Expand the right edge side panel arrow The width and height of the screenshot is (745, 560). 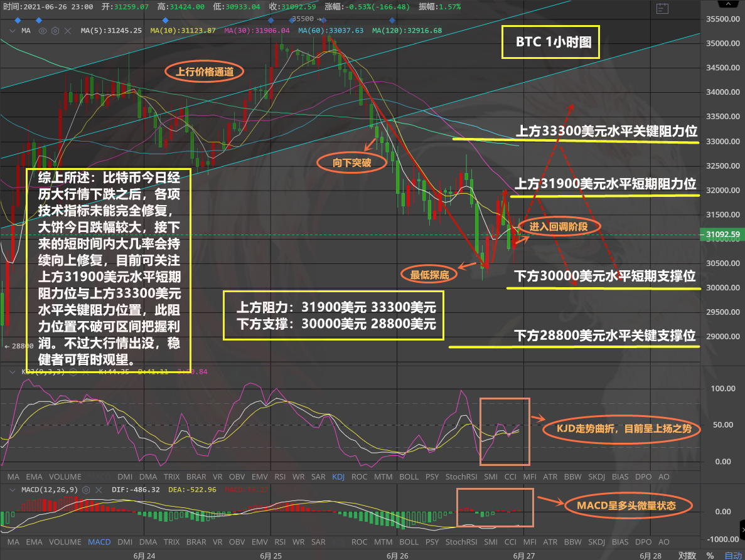742,529
